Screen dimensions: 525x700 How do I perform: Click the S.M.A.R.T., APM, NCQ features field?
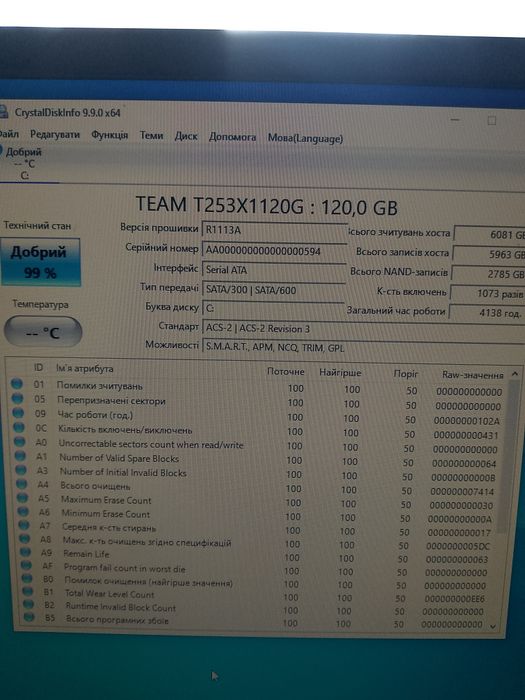pyautogui.click(x=363, y=347)
